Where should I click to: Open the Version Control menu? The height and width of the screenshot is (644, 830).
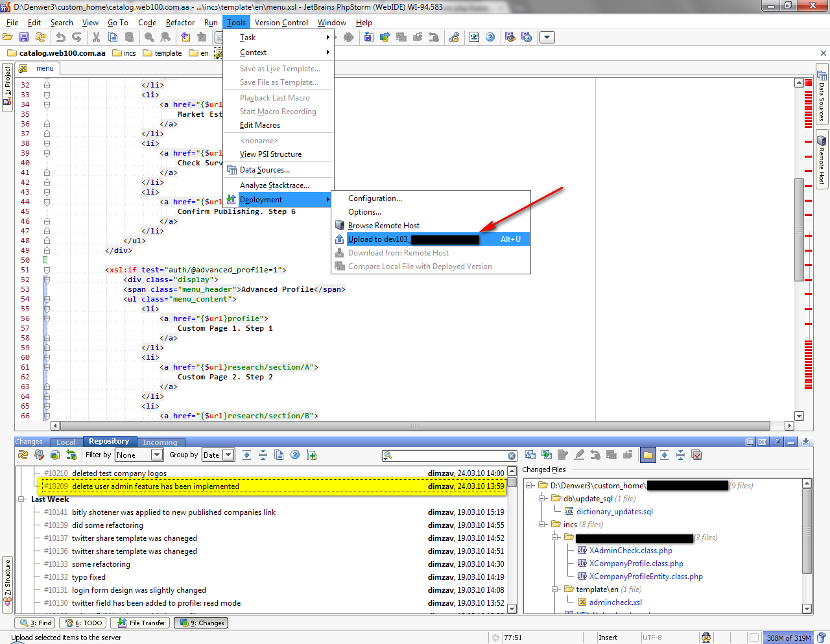[281, 23]
